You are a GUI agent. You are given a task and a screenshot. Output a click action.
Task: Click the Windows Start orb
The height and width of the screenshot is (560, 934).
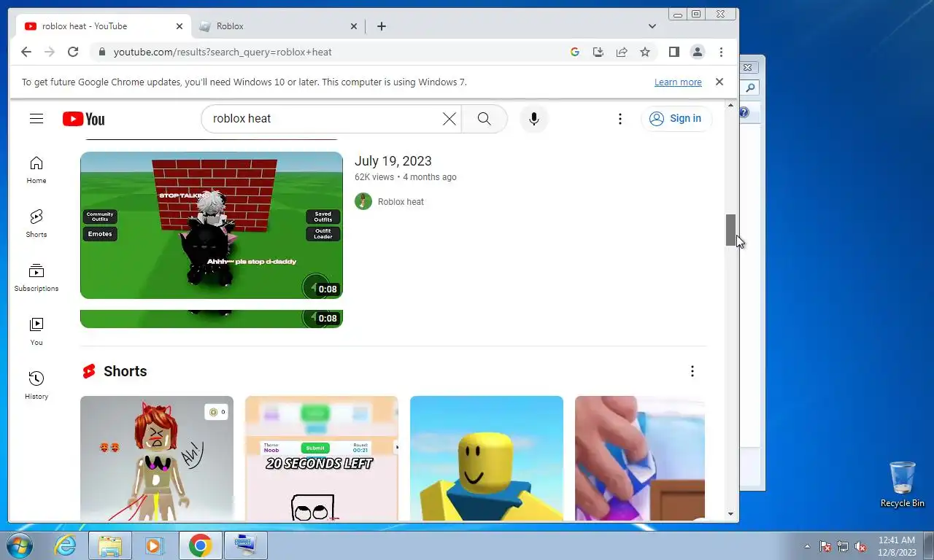[20, 545]
